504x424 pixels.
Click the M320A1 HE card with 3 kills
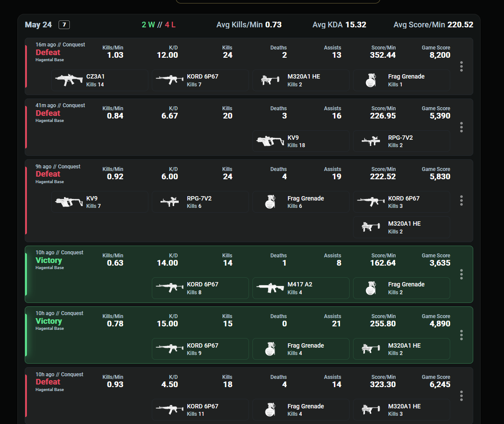pyautogui.click(x=402, y=410)
